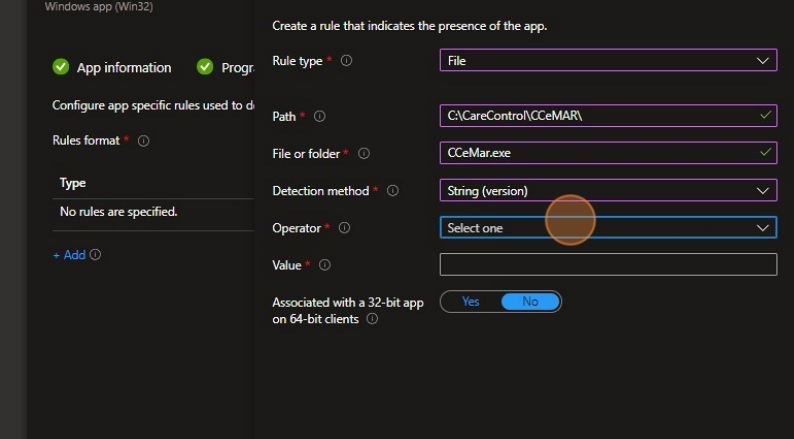Open the Rule type dropdown
The width and height of the screenshot is (794, 439).
click(607, 61)
